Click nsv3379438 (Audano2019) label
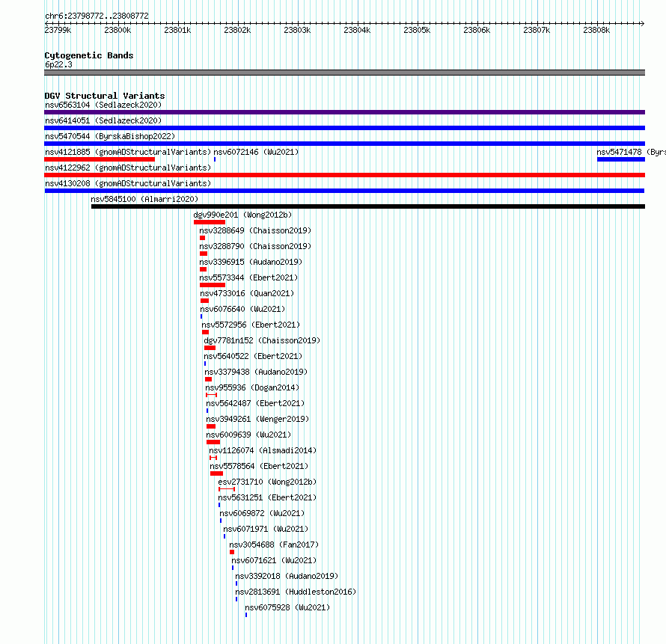The width and height of the screenshot is (666, 644). coord(256,372)
